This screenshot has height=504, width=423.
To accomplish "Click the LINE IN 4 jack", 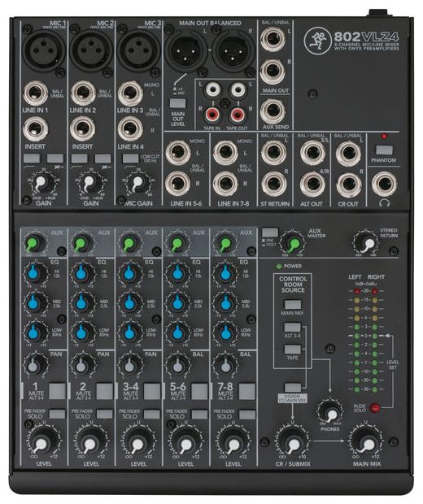I will tap(130, 129).
